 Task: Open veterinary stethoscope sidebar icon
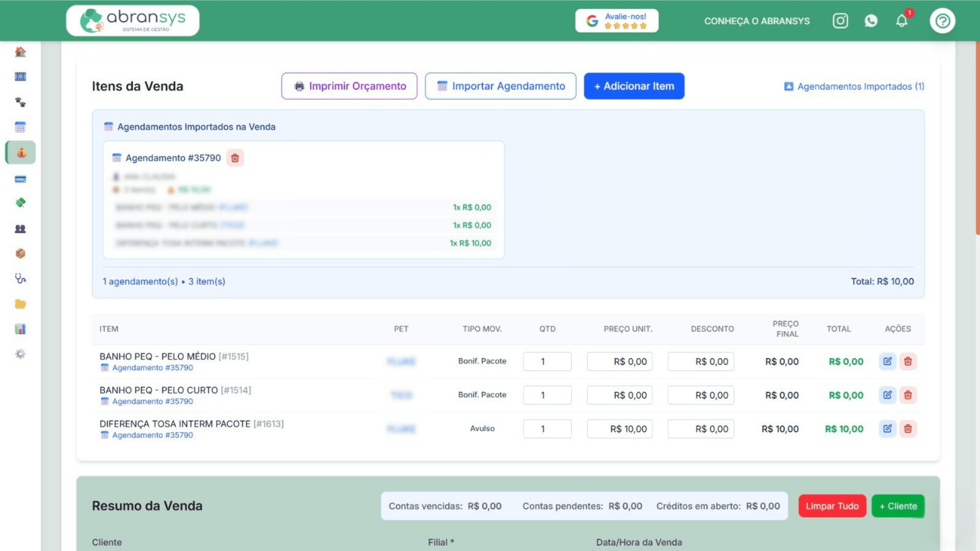[20, 279]
